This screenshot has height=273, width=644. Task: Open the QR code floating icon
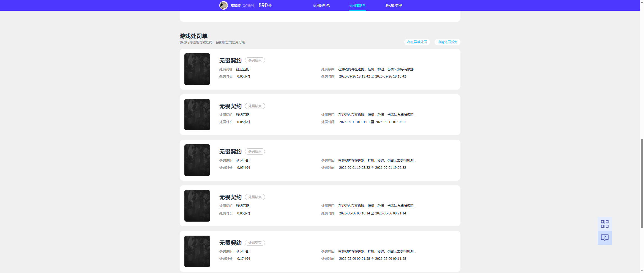(x=605, y=224)
